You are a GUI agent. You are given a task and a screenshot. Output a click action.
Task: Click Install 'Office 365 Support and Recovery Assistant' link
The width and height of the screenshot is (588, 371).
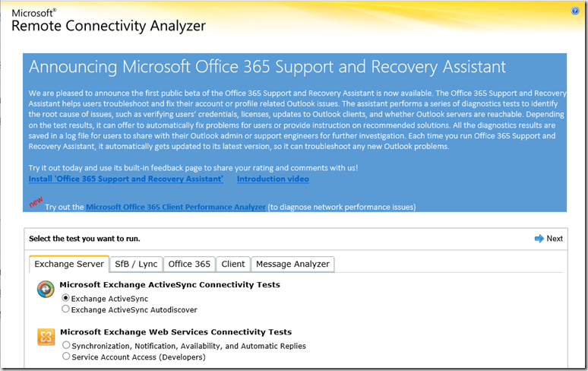pos(126,179)
